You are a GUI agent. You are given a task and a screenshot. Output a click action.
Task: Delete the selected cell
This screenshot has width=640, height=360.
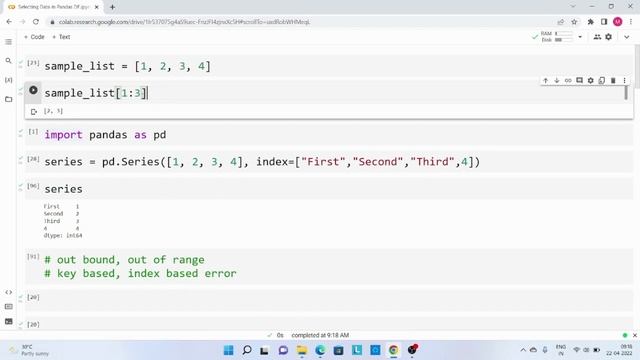tap(613, 80)
